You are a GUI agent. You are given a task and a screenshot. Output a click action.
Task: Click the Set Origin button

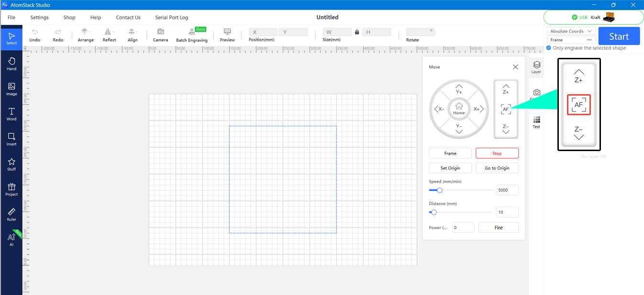450,168
